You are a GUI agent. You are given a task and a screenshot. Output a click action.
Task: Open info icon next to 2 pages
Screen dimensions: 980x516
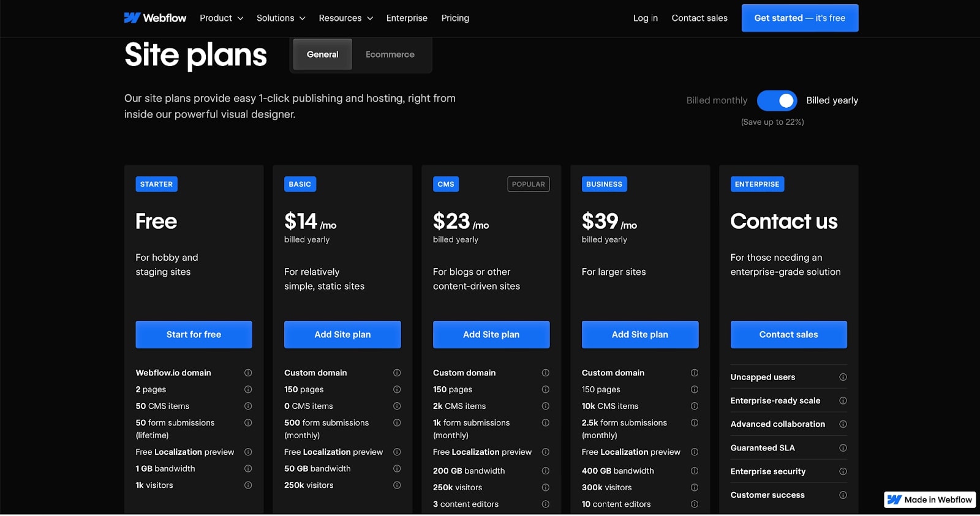coord(248,389)
